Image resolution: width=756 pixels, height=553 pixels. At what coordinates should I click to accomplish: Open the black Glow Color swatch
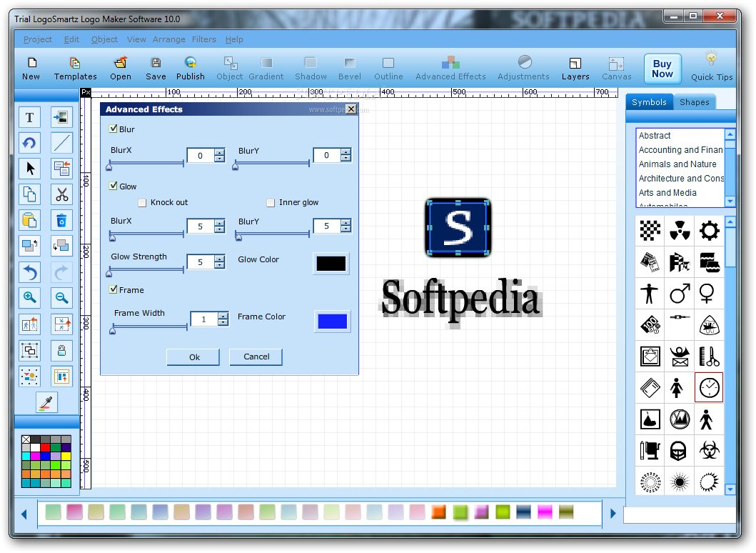tap(331, 264)
